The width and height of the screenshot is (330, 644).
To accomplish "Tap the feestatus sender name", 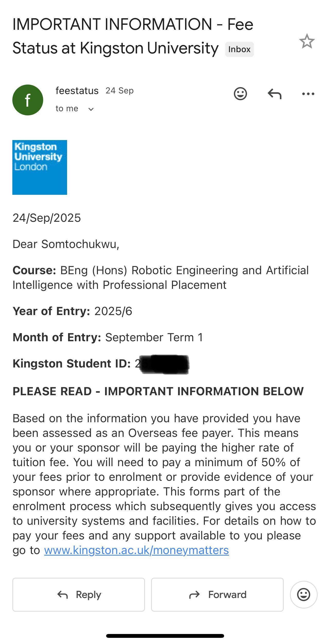I will (x=77, y=91).
